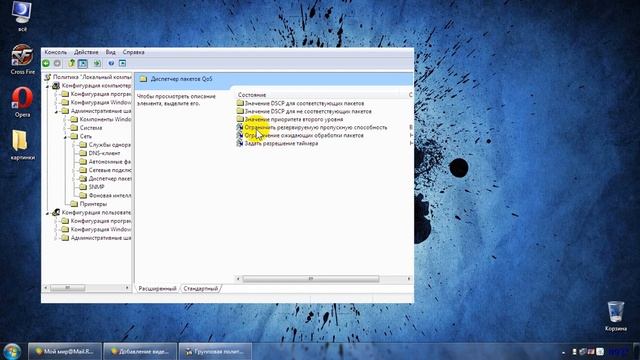Select the Фоновая интеллектуальная folder
Screen dimensions: 640x360
[110, 196]
